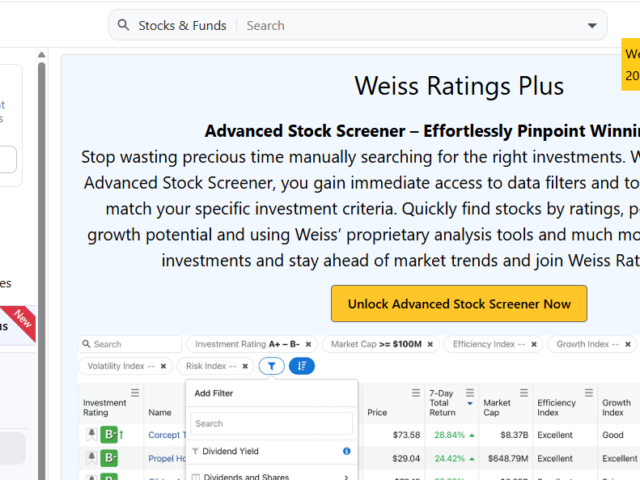This screenshot has height=480, width=640.
Task: Click the funnel Add Filter icon
Action: (x=271, y=366)
